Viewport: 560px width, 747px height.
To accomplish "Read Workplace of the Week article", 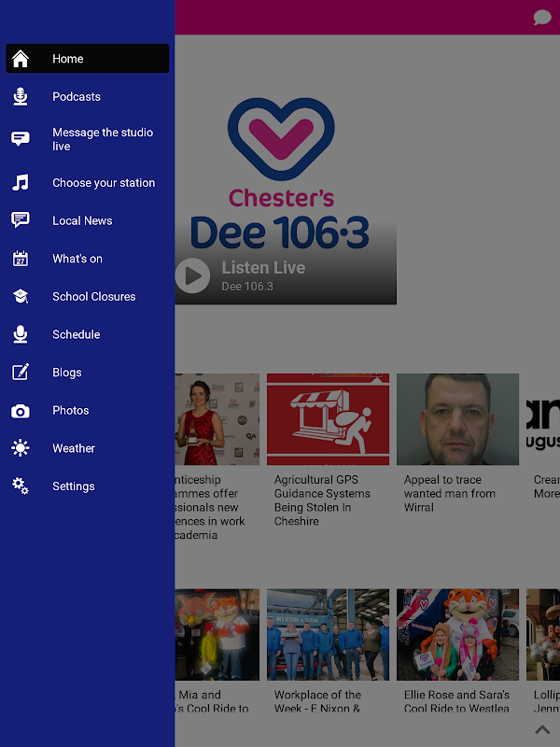I will pyautogui.click(x=317, y=701).
